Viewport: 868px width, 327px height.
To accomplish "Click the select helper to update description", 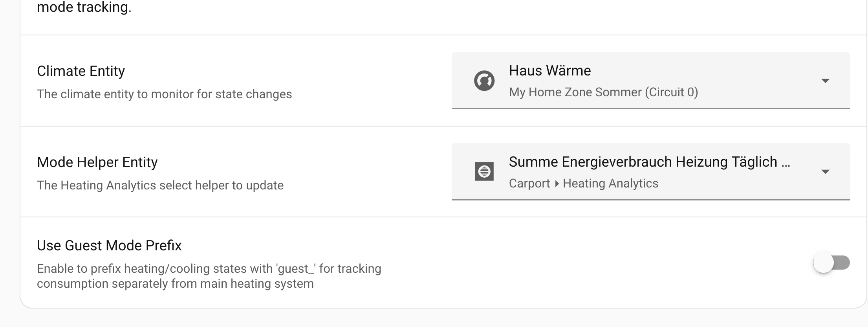I will (x=160, y=186).
